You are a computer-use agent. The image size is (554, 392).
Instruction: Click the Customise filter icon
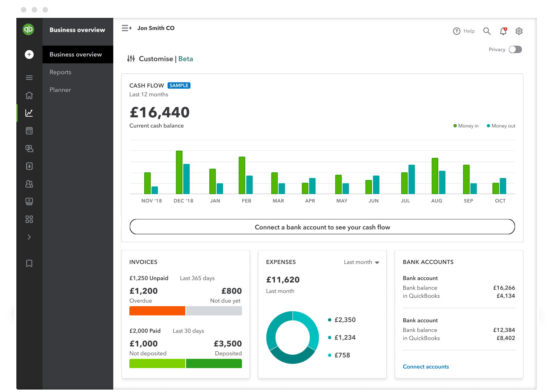(x=131, y=59)
